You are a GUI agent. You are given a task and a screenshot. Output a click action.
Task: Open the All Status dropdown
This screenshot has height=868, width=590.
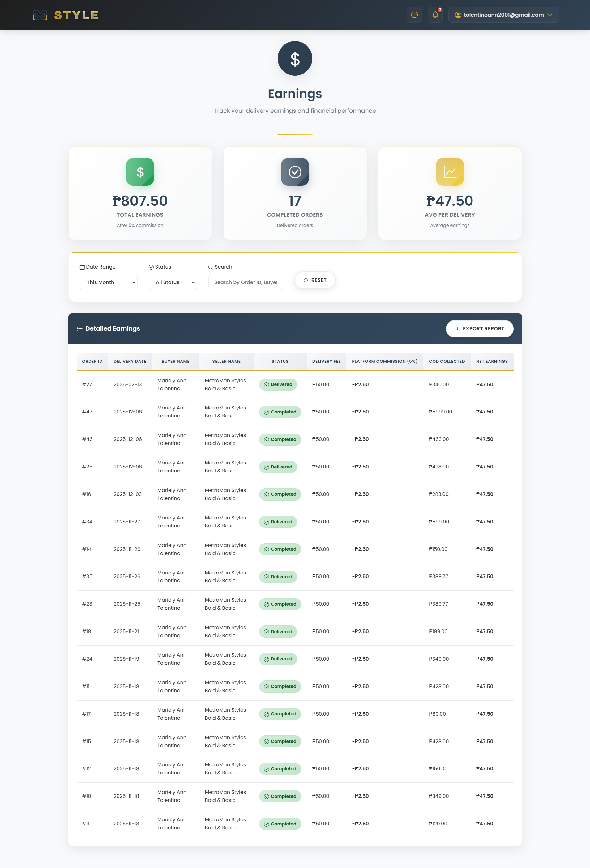[x=173, y=282]
